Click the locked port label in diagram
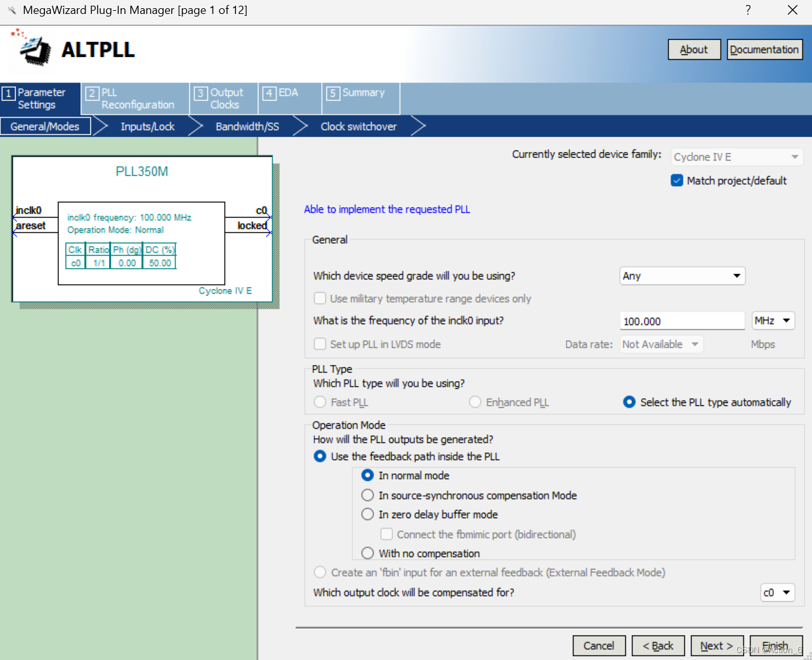Image resolution: width=812 pixels, height=660 pixels. click(x=252, y=226)
